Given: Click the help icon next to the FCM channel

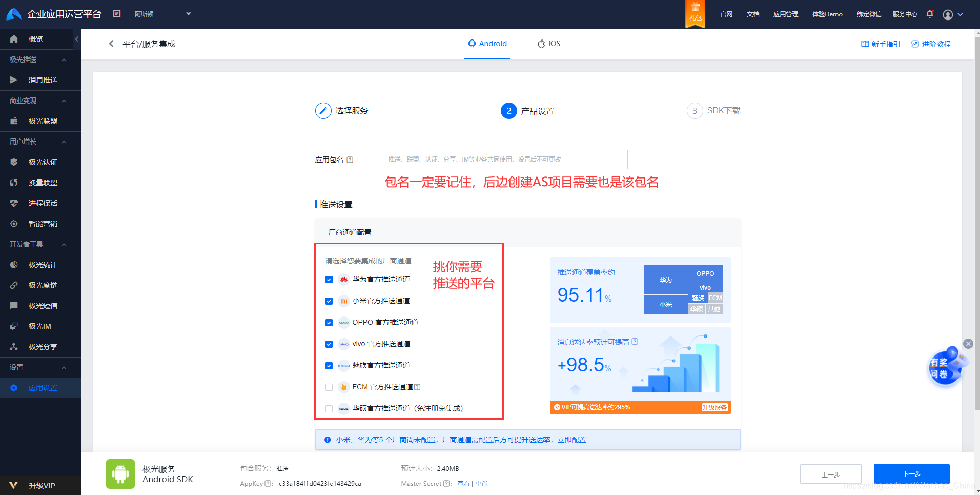Looking at the screenshot, I should point(417,387).
